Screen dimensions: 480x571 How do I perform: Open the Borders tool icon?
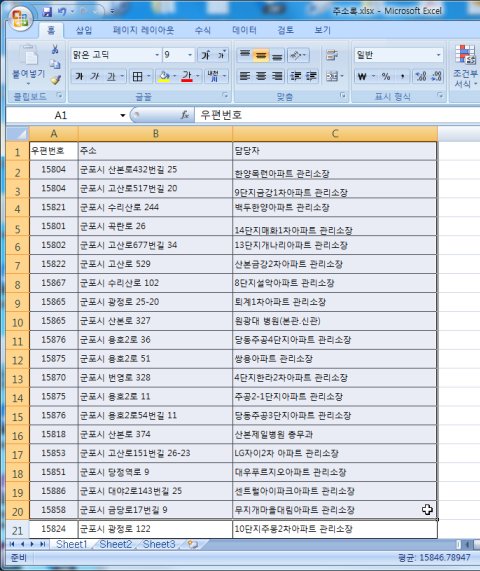[x=137, y=76]
